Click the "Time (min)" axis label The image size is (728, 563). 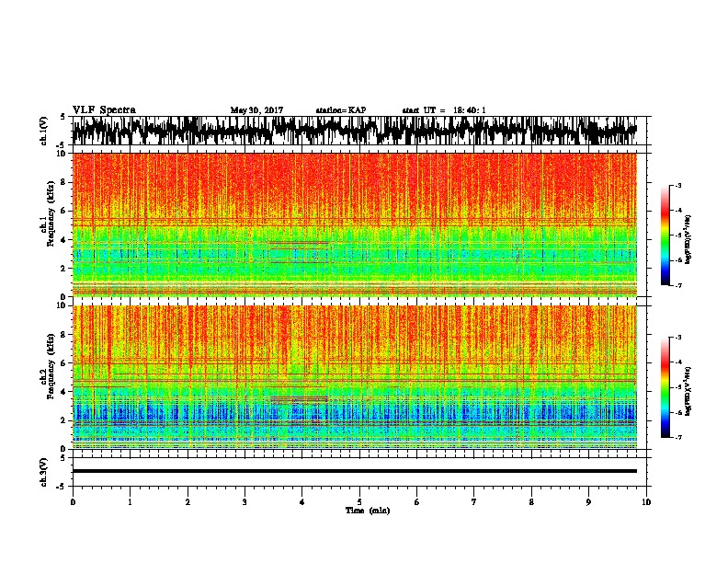click(368, 511)
